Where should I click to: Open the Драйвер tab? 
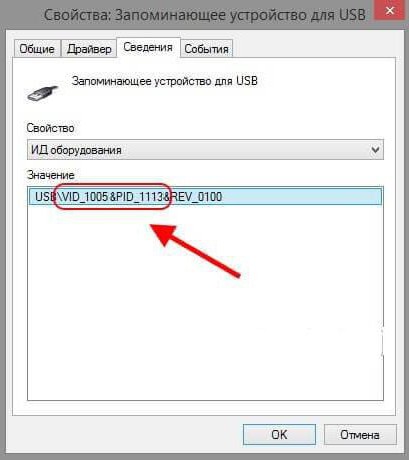[89, 49]
